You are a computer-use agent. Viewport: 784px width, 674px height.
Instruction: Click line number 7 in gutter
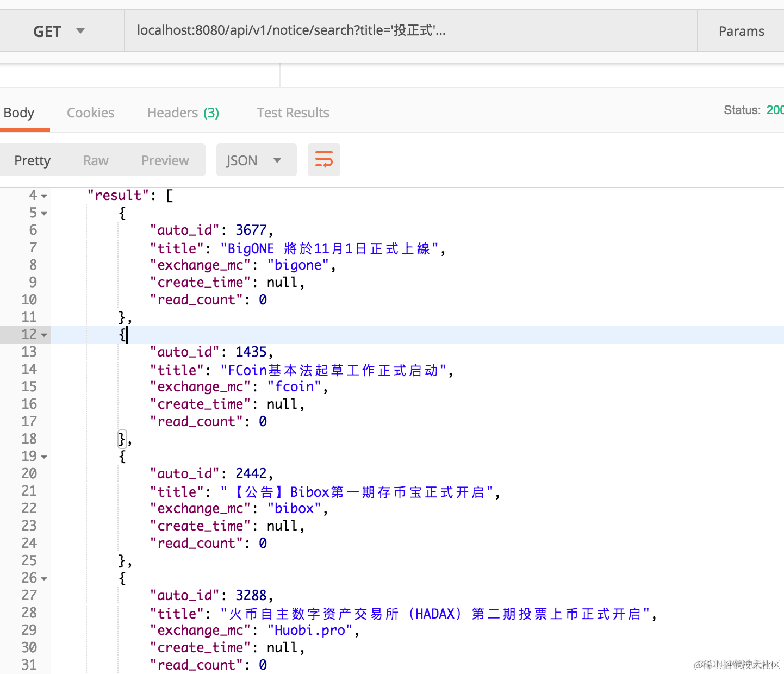(x=33, y=248)
